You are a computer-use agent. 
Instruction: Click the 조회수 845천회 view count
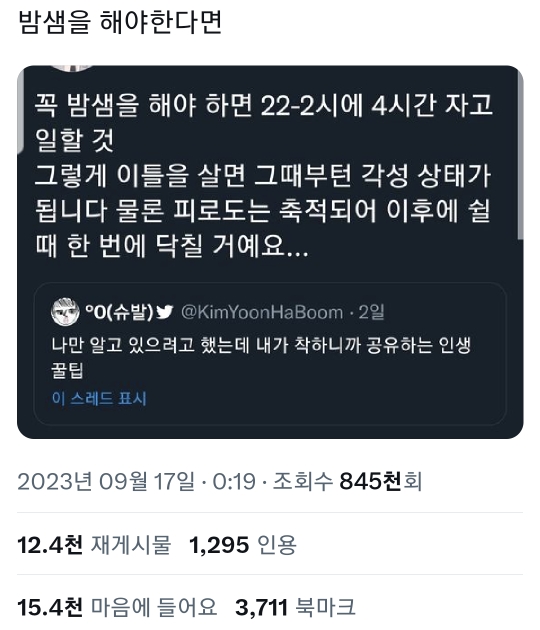coord(348,481)
